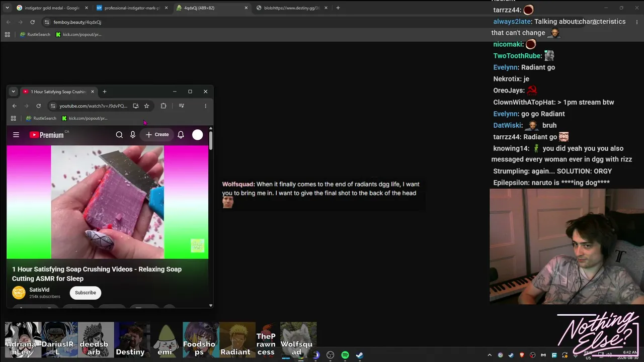Open media controls icon in YouTube window
644x362 pixels.
click(x=181, y=106)
